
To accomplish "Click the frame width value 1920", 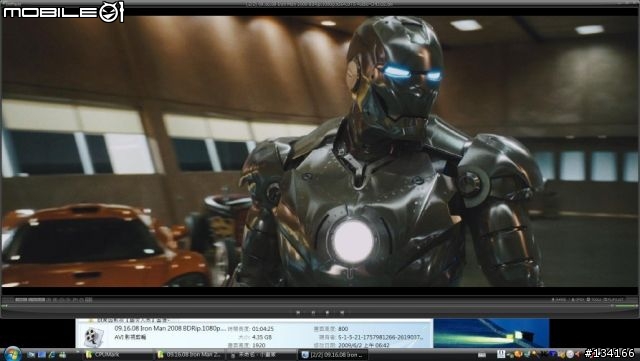I will (258, 345).
